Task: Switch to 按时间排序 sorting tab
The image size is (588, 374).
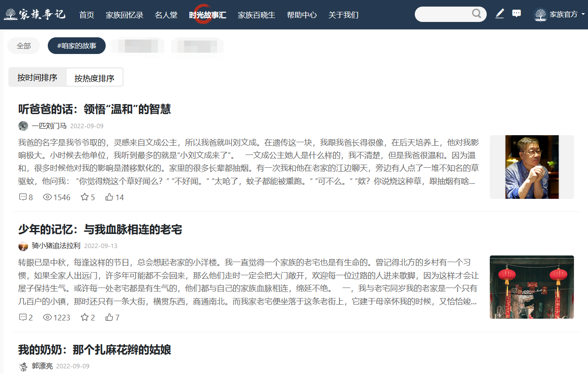Action: click(x=37, y=78)
